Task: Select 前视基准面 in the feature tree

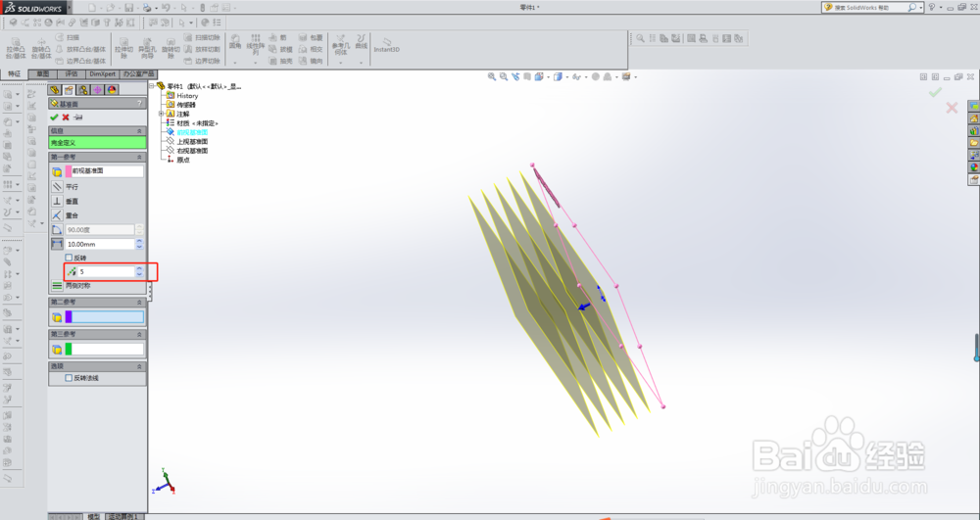Action: [192, 132]
